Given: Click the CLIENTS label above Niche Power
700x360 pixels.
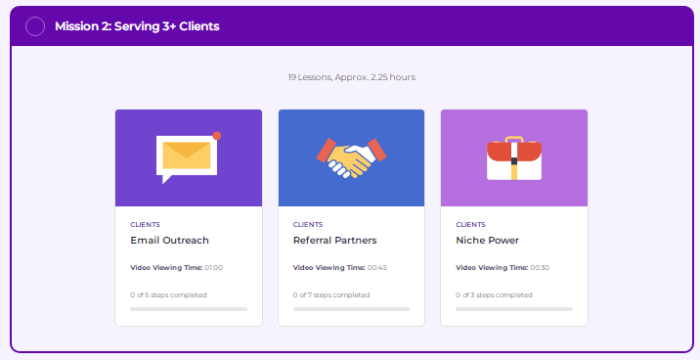Looking at the screenshot, I should [x=471, y=225].
